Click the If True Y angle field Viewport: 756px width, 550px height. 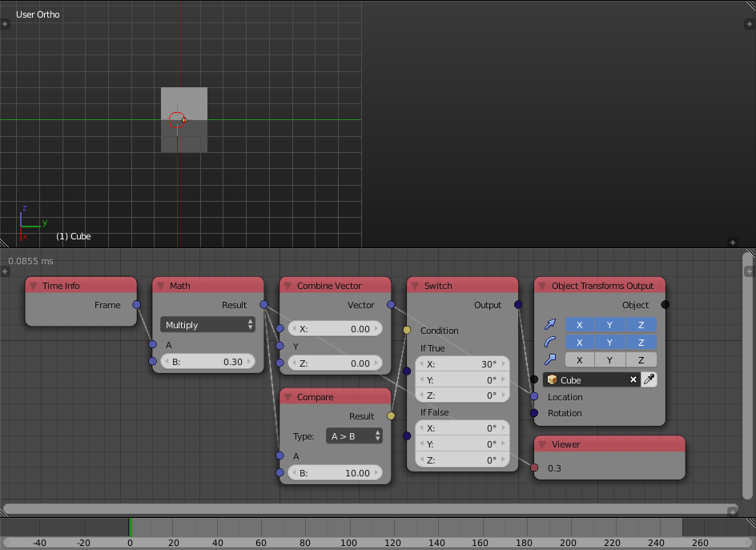[462, 379]
